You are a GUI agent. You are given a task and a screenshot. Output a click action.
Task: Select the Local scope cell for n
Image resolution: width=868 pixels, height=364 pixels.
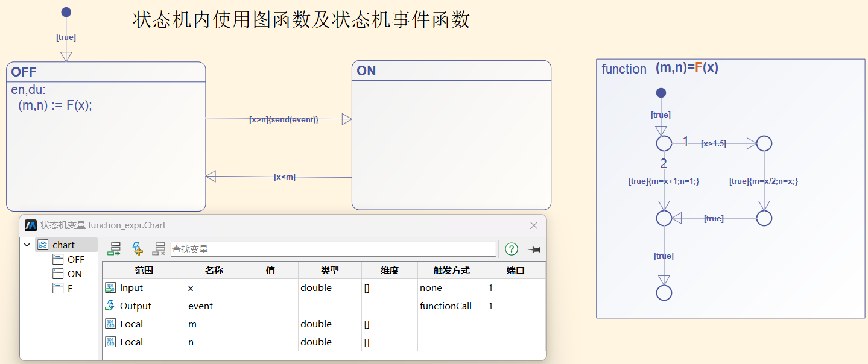(x=144, y=342)
